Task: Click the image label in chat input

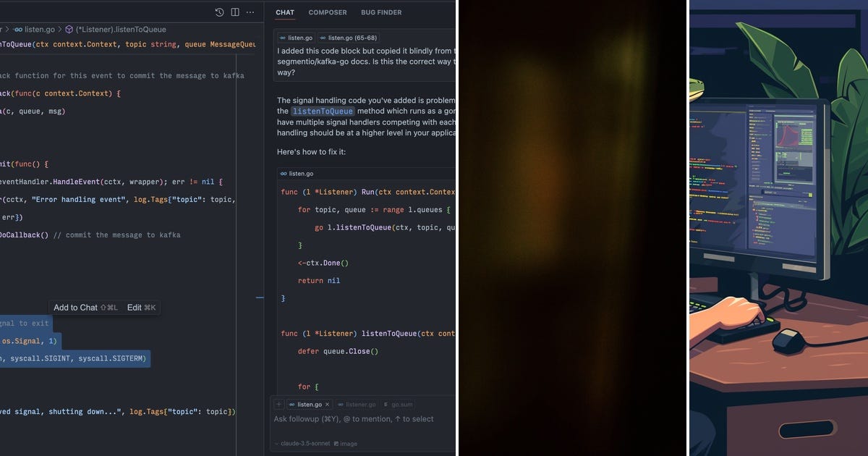Action: pyautogui.click(x=349, y=444)
